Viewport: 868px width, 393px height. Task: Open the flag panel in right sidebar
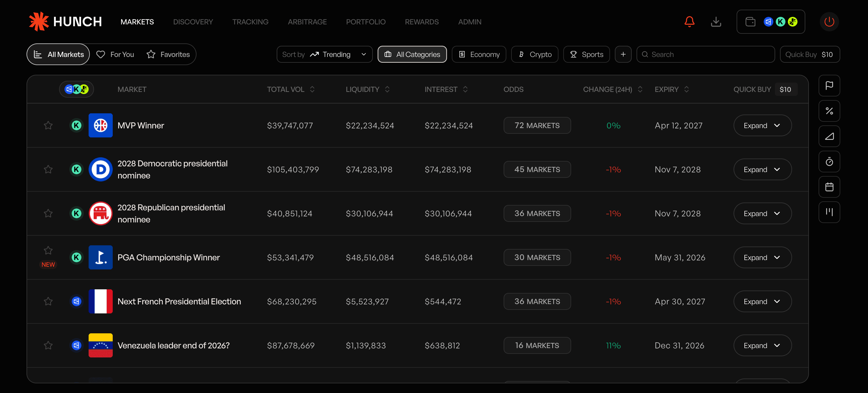click(x=829, y=86)
